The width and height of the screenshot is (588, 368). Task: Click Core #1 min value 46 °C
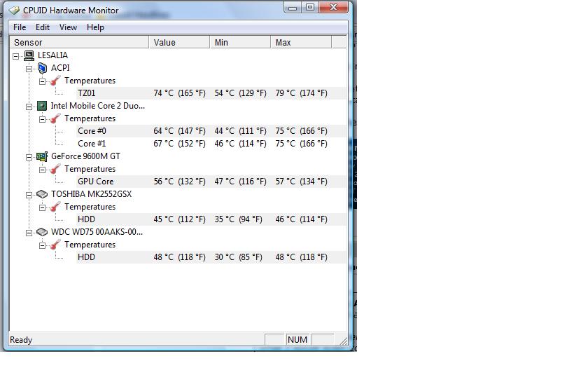(240, 144)
